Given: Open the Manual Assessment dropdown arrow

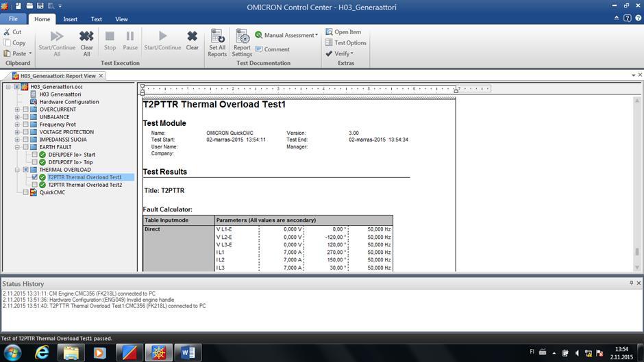Looking at the screenshot, I should pyautogui.click(x=317, y=36).
